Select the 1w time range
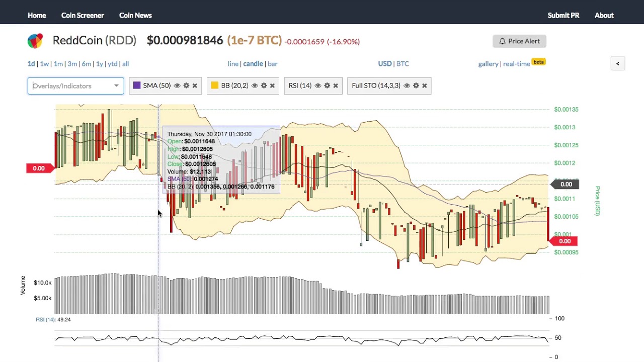The width and height of the screenshot is (644, 362). 44,64
